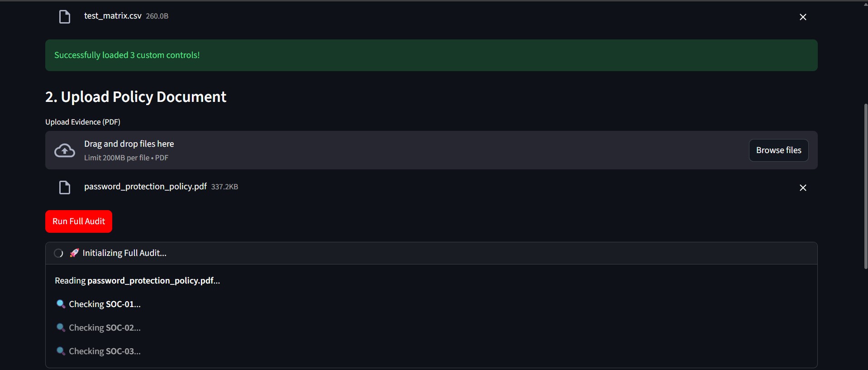Viewport: 868px width, 370px height.
Task: Click the vertical page scrollbar
Action: [866, 186]
